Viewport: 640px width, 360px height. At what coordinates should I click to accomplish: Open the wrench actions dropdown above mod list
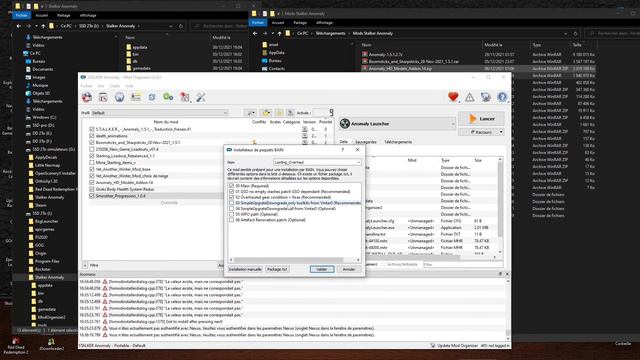251,113
